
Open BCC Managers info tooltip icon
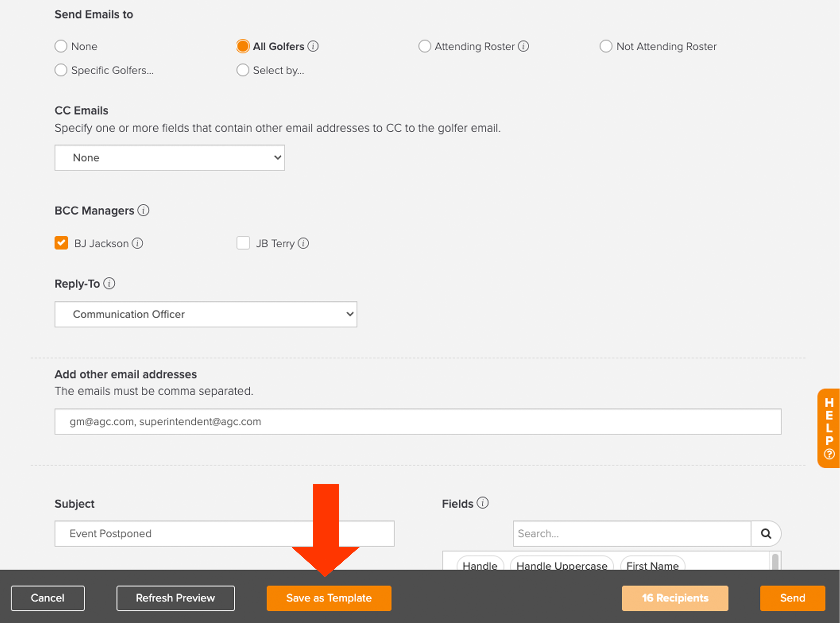pyautogui.click(x=143, y=210)
